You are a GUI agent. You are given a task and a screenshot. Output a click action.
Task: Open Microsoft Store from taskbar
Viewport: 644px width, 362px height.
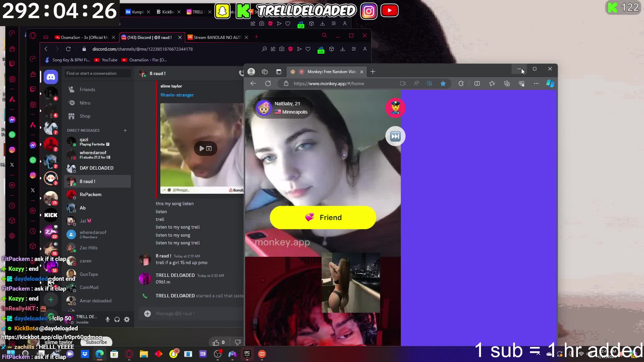click(114, 354)
